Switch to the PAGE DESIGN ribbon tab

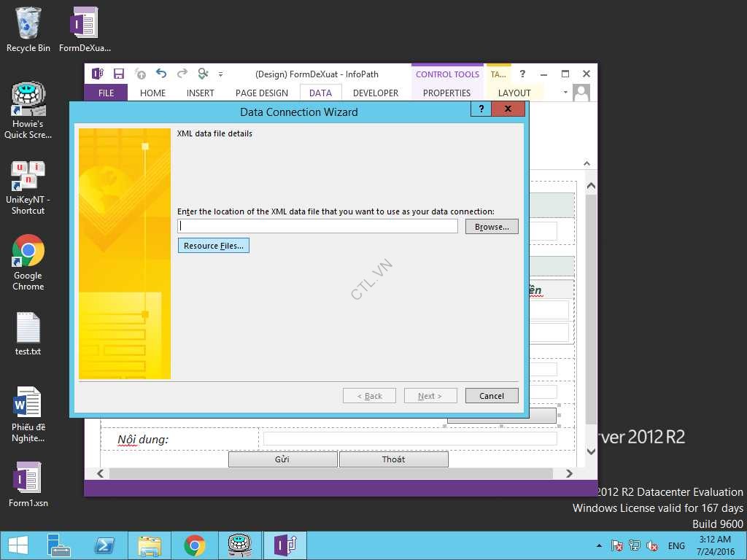click(262, 93)
